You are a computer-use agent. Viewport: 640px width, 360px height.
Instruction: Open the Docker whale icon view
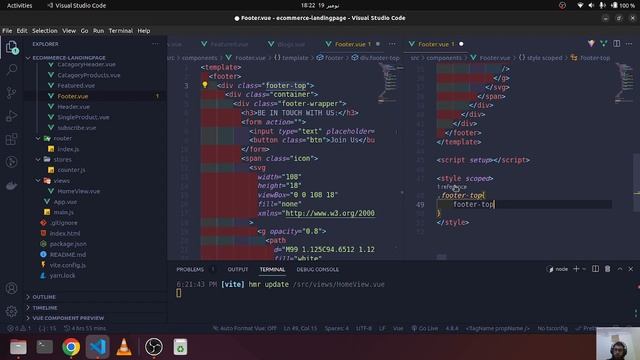[11, 186]
